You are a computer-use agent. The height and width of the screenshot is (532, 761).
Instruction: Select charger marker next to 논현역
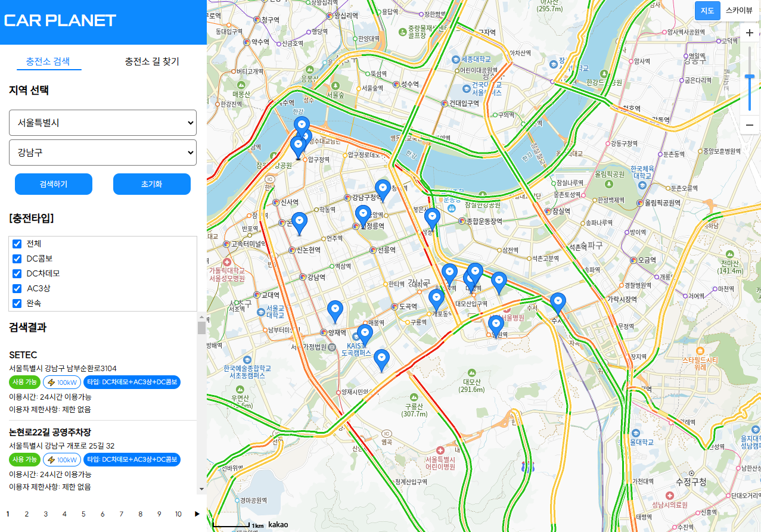tap(299, 223)
